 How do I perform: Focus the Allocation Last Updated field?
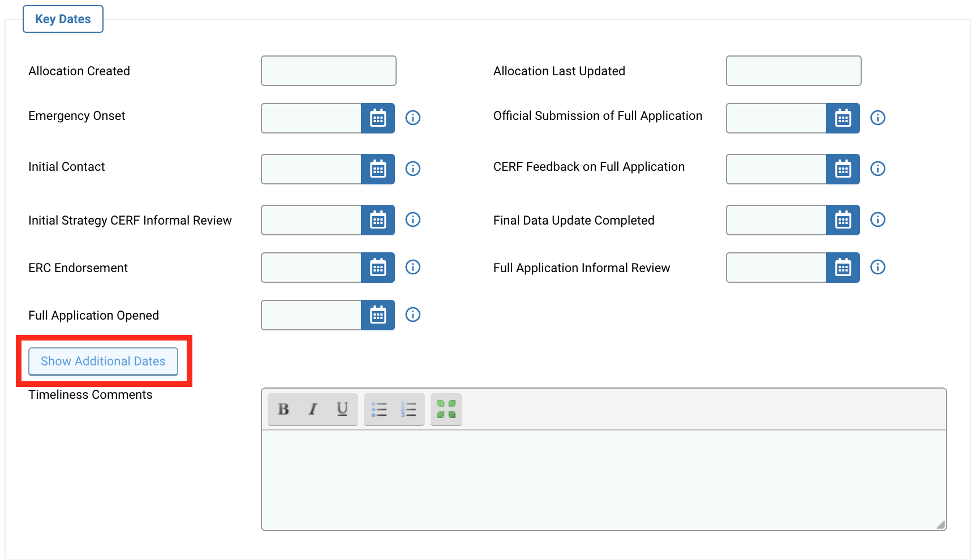(794, 71)
